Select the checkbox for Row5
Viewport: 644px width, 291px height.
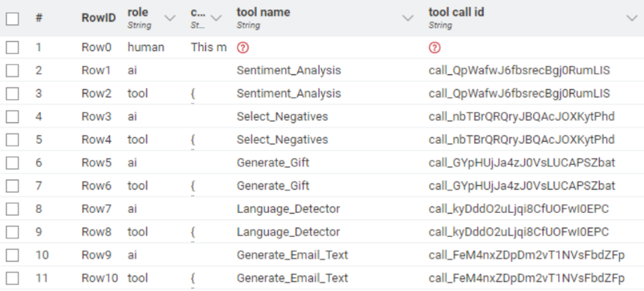(x=12, y=163)
